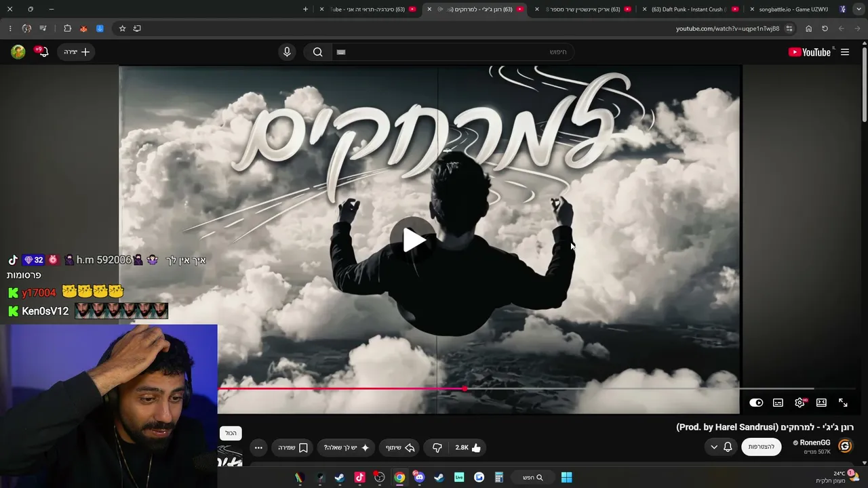This screenshot has width=868, height=488.
Task: Save the video using the שמירה button
Action: click(x=293, y=447)
